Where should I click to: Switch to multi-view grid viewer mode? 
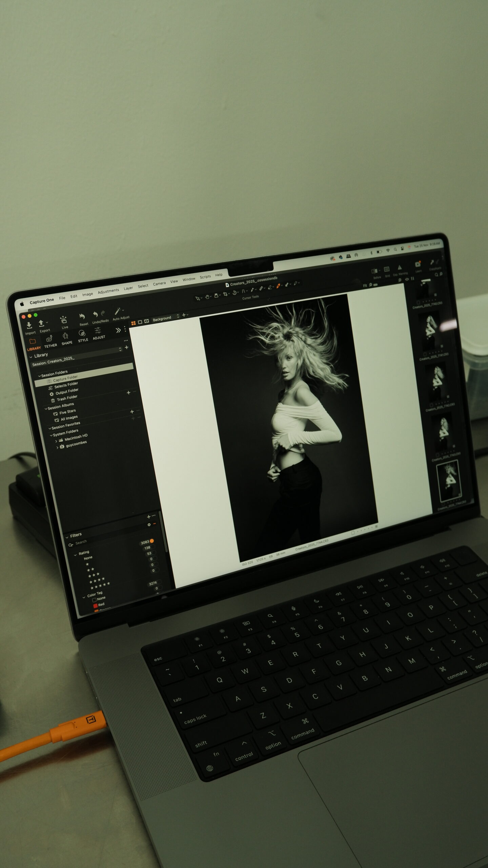click(x=134, y=323)
